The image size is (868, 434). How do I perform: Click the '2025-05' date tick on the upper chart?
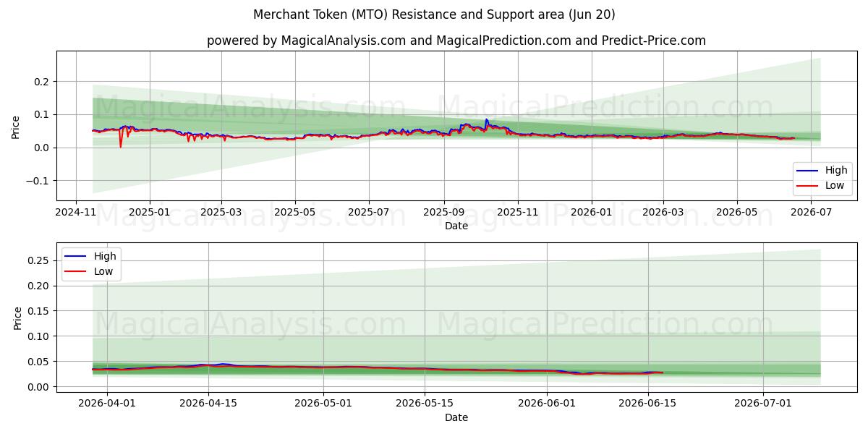pyautogui.click(x=294, y=213)
